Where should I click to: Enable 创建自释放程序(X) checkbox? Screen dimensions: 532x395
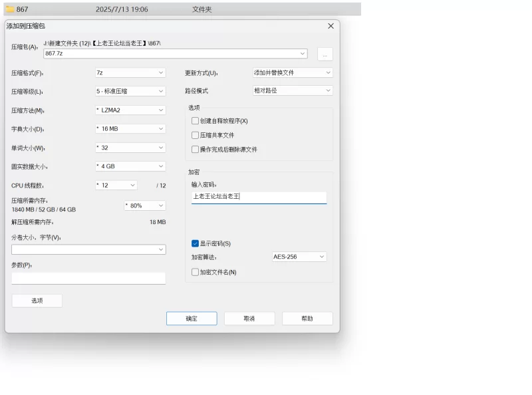[x=195, y=121]
